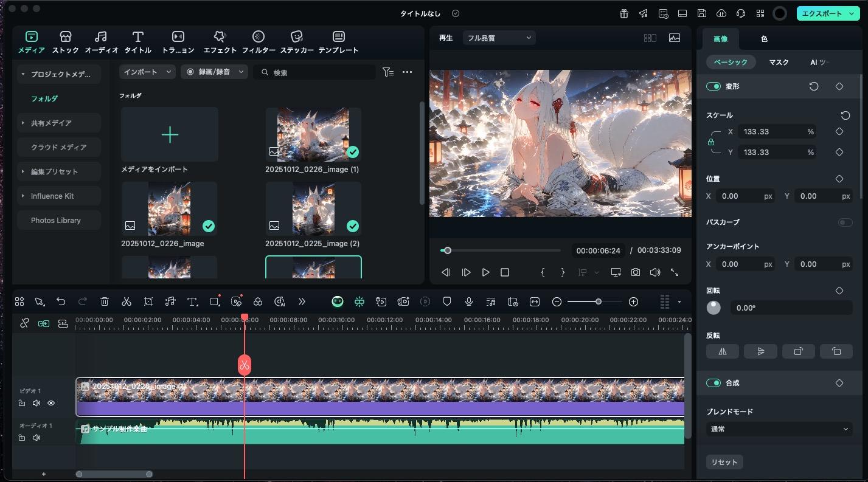Select the Text tool above the timeline
This screenshot has width=868, height=482.
click(x=192, y=301)
